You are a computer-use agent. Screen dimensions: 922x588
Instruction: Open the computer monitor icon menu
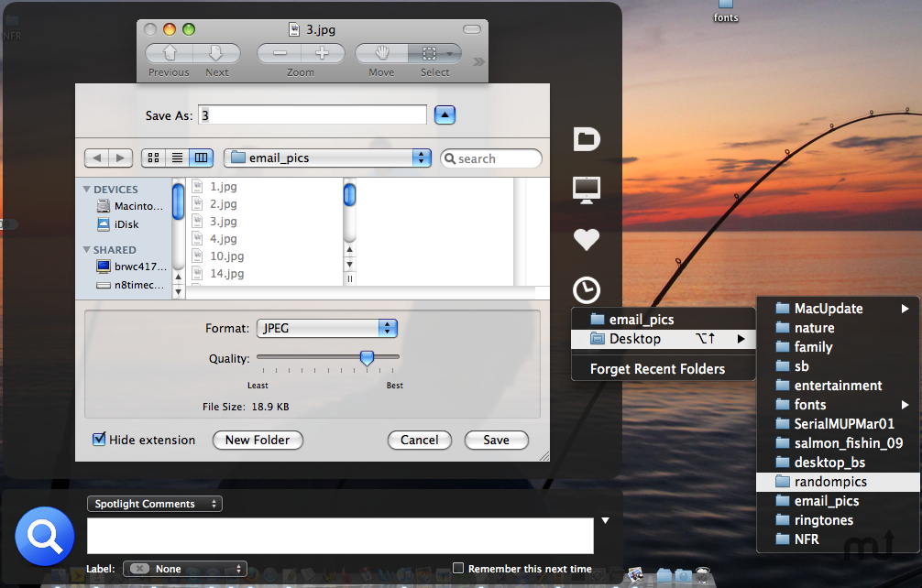(587, 190)
